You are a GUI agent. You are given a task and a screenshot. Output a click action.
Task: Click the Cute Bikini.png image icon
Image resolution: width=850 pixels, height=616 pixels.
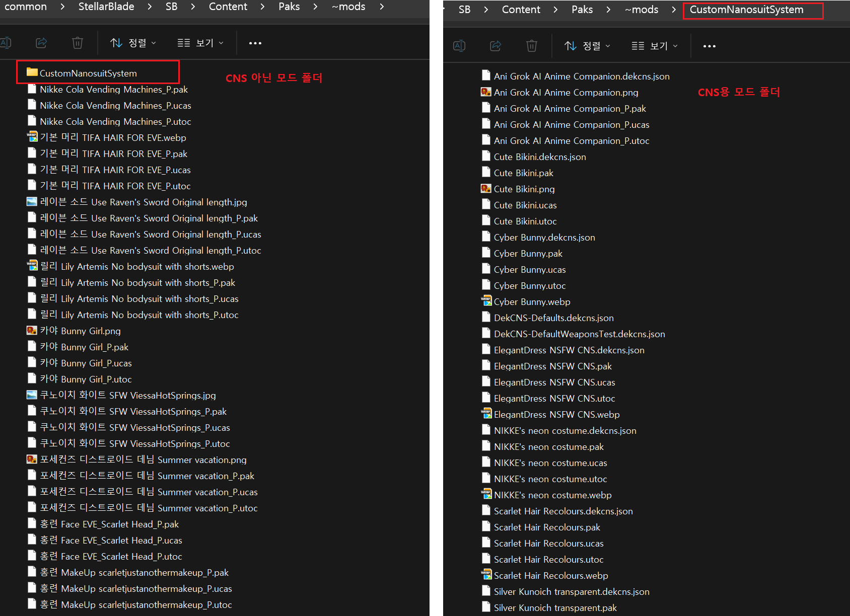pyautogui.click(x=486, y=188)
